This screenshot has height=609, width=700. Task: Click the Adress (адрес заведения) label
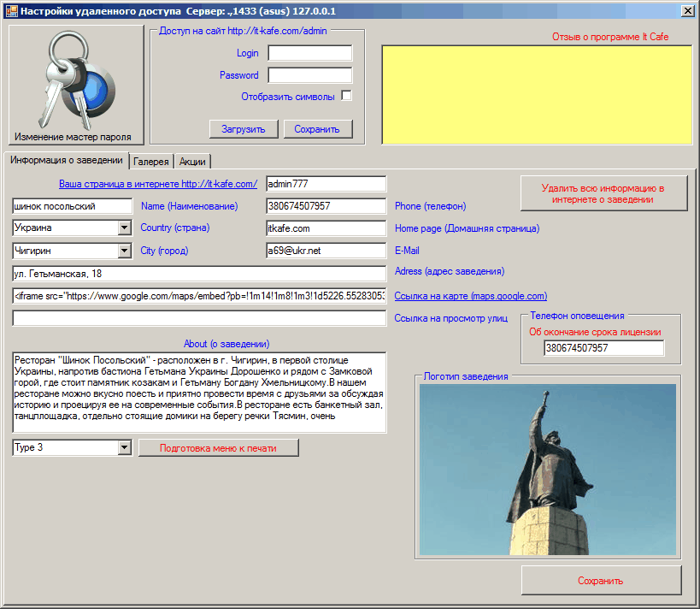tap(450, 271)
